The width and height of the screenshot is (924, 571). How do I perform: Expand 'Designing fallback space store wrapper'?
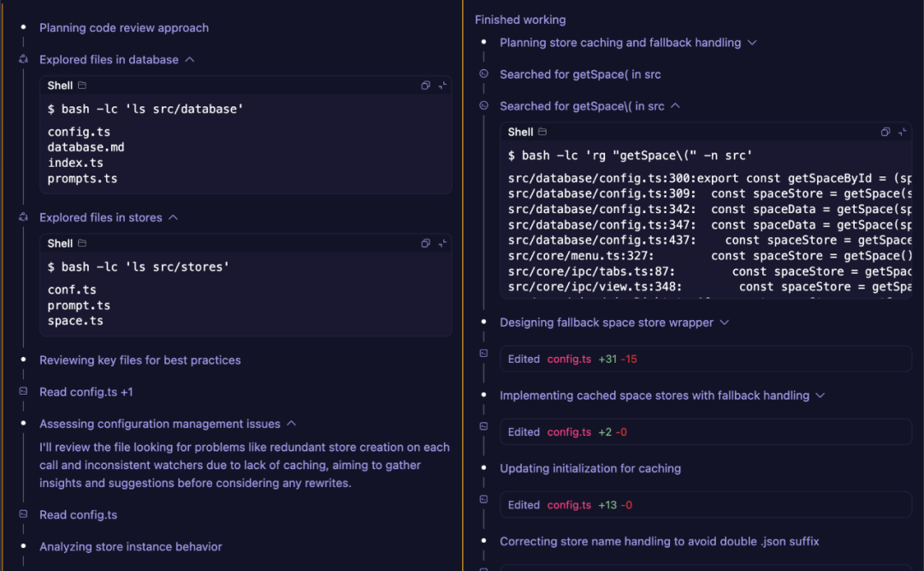click(x=725, y=323)
